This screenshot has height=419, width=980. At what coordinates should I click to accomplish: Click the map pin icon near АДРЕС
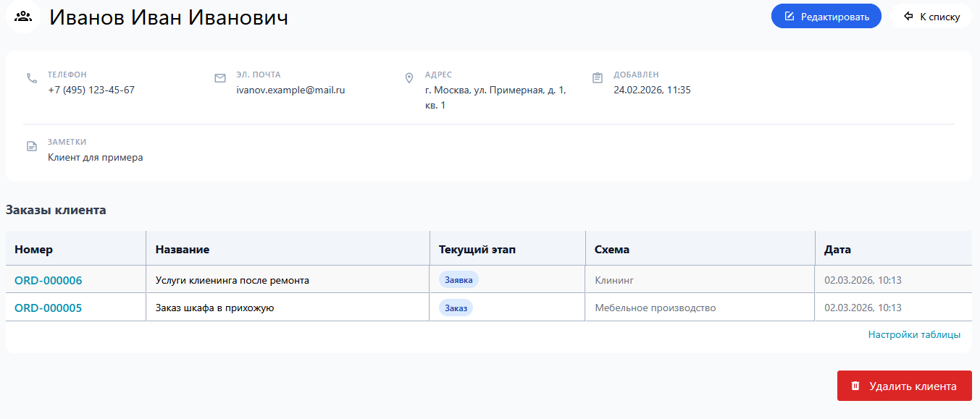[x=409, y=77]
